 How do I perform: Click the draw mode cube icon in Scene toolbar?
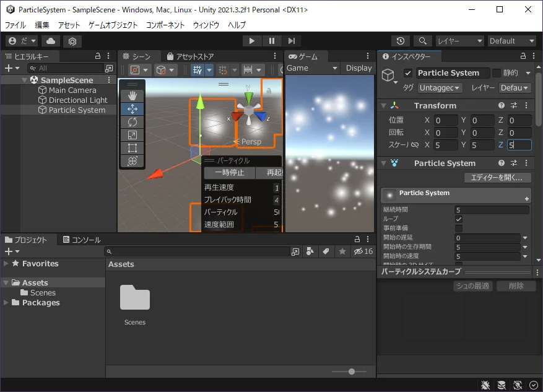coord(161,70)
